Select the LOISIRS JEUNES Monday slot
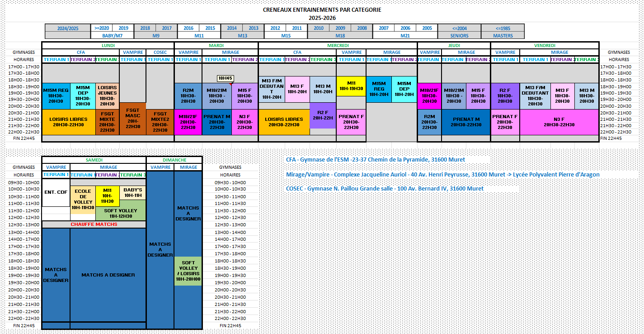Viewport: 644px width, 334px height. (x=107, y=95)
